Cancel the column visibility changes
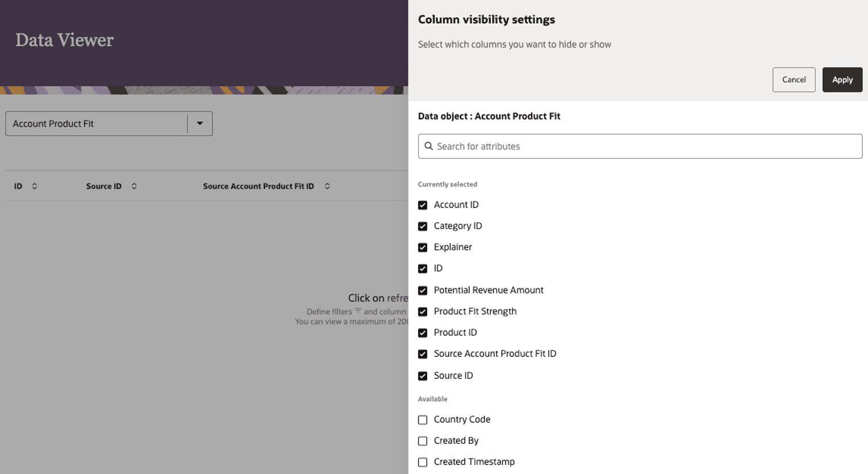Screen dimensions: 868x474 [x=793, y=80]
